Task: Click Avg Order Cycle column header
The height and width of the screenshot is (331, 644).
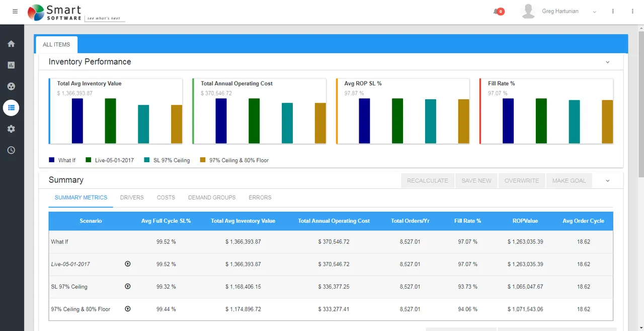Action: pos(584,221)
